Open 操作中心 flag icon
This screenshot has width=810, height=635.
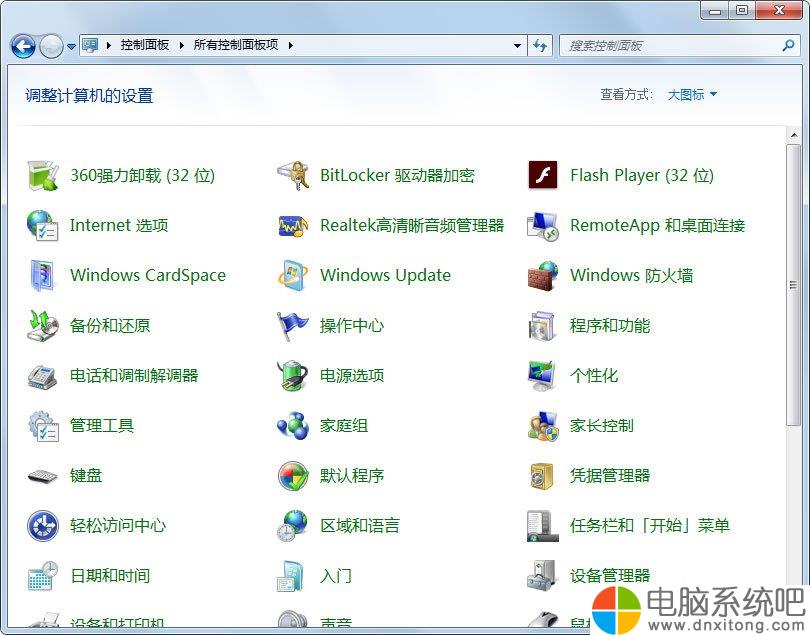(x=293, y=326)
